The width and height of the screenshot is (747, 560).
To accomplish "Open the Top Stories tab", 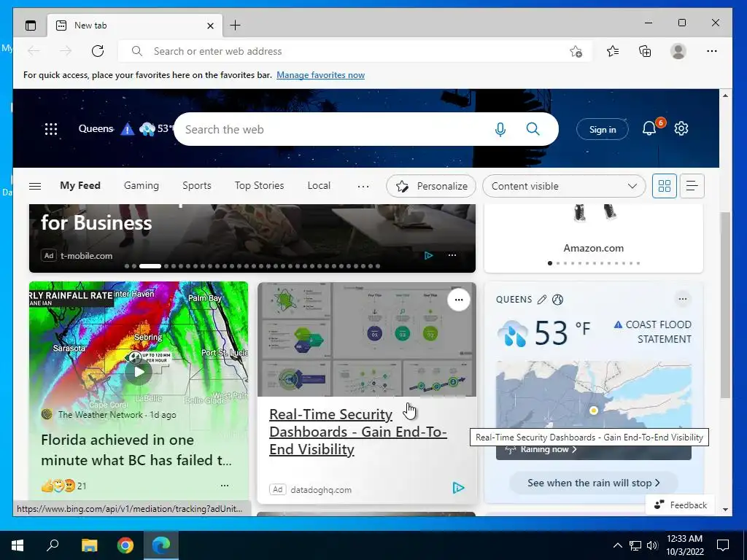I will (x=259, y=186).
